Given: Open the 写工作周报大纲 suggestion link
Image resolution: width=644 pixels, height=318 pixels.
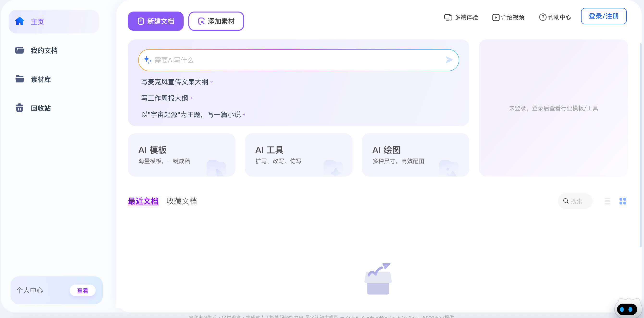Looking at the screenshot, I should click(166, 98).
